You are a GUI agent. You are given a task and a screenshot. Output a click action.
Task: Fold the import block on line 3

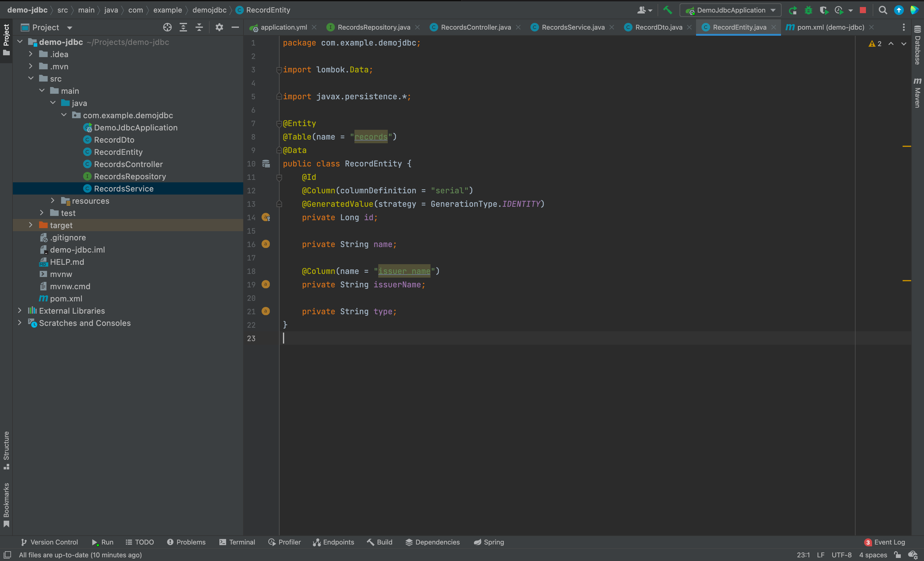pos(279,70)
